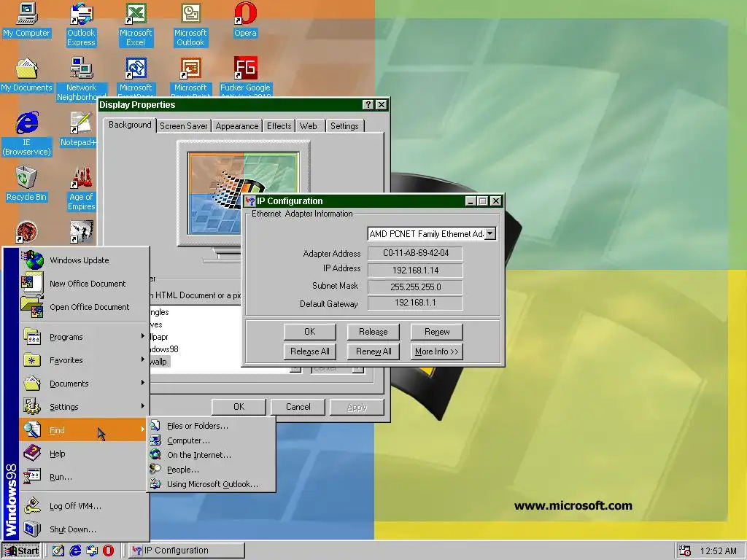Launch Internet Explorer from quick launch
Image resolution: width=747 pixels, height=560 pixels.
75,551
